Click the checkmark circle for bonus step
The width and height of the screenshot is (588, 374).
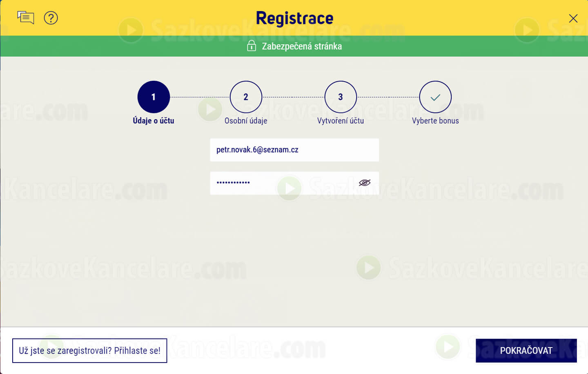(435, 97)
